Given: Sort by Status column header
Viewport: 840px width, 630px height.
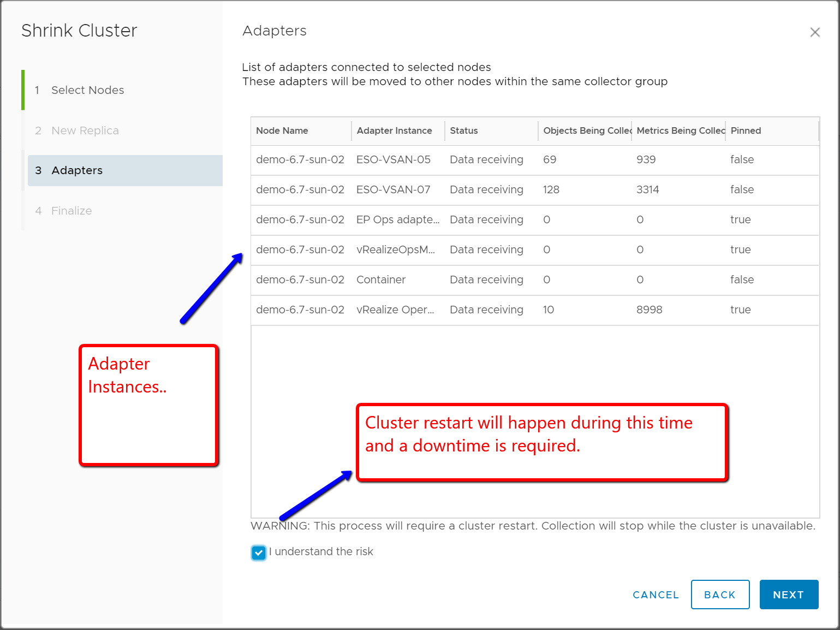Looking at the screenshot, I should click(464, 130).
